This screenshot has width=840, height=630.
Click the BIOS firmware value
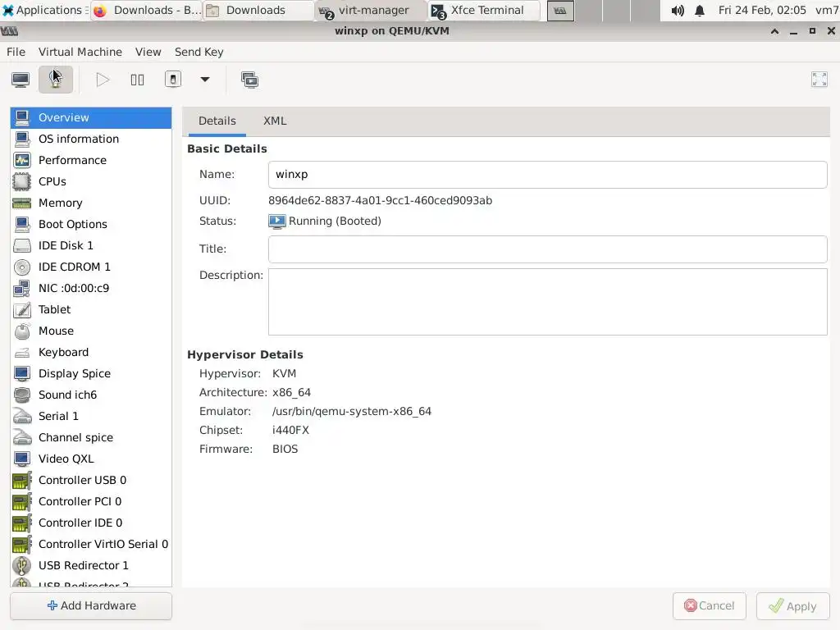click(285, 449)
